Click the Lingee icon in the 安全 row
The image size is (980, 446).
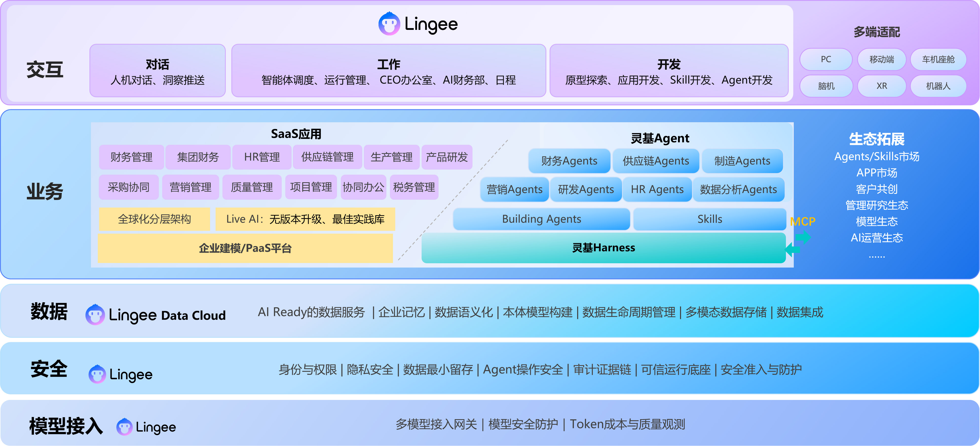click(97, 374)
